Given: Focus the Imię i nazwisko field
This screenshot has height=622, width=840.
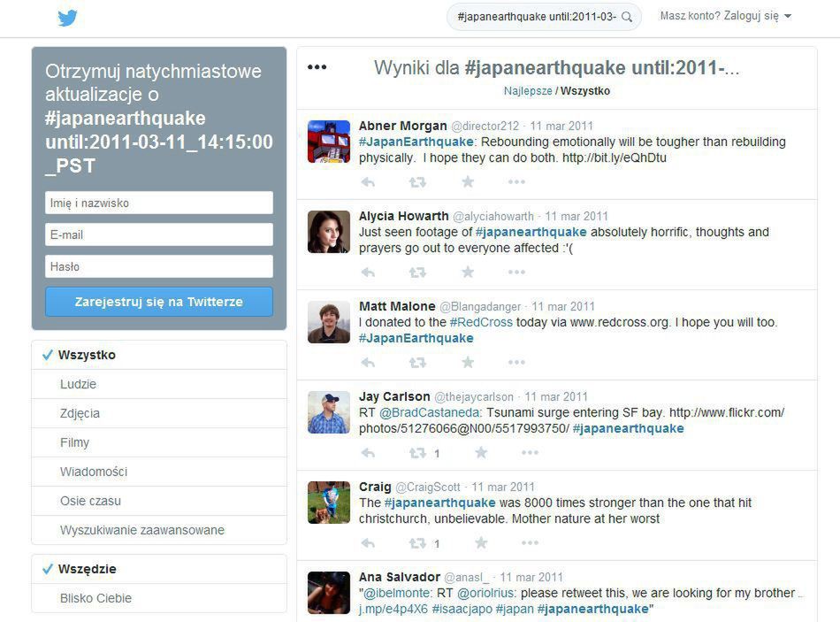Looking at the screenshot, I should click(x=159, y=203).
